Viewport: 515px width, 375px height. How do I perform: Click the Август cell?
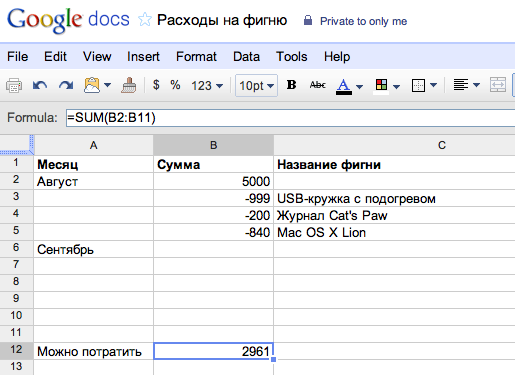click(x=94, y=181)
